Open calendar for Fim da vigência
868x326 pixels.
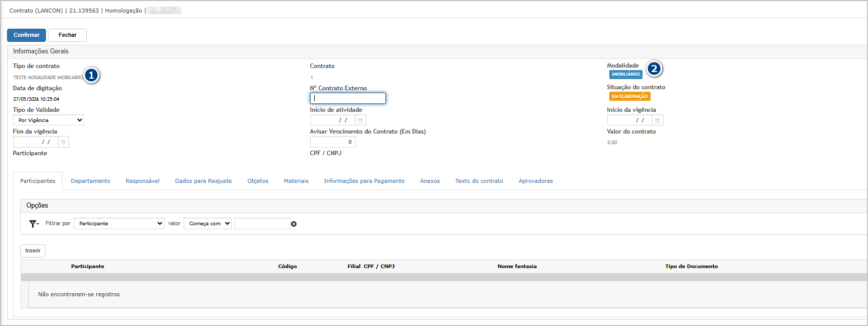point(64,142)
